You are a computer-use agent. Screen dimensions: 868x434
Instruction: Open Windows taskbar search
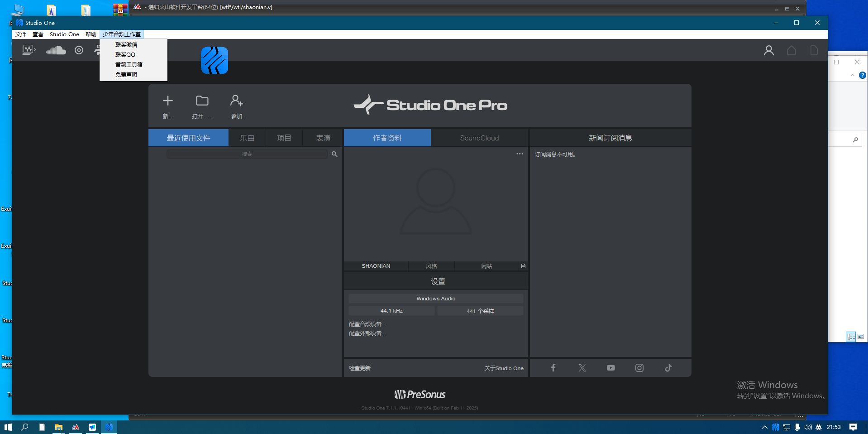[25, 427]
